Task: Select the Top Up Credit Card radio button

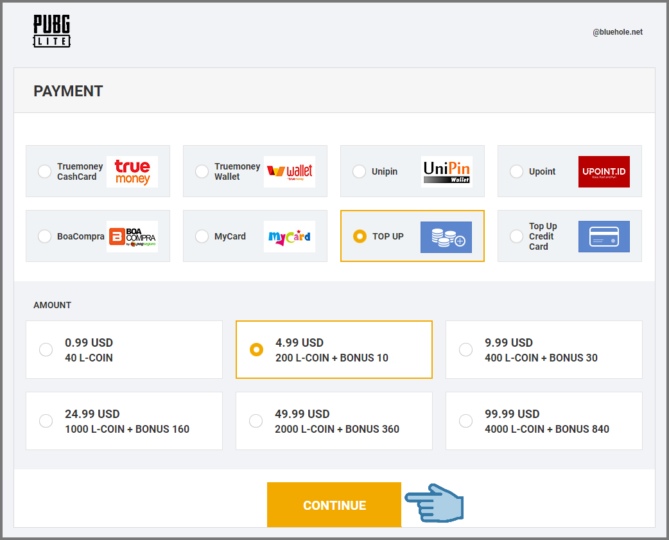Action: tap(516, 236)
